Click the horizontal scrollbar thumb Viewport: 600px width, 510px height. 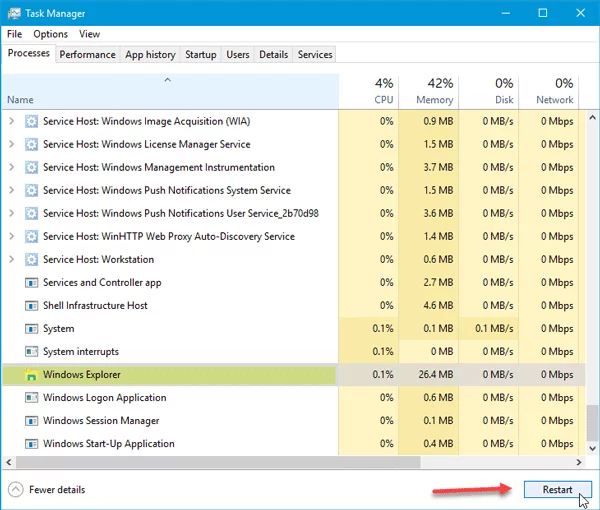[x=218, y=462]
